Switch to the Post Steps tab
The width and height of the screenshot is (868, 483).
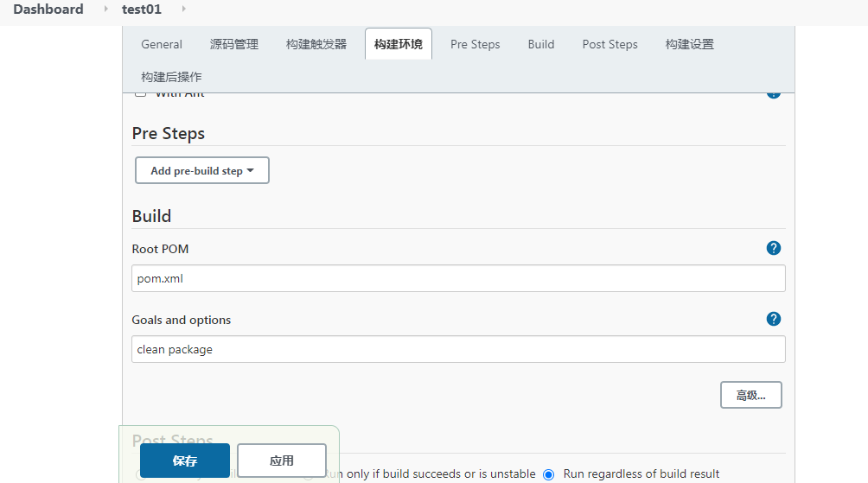(610, 44)
